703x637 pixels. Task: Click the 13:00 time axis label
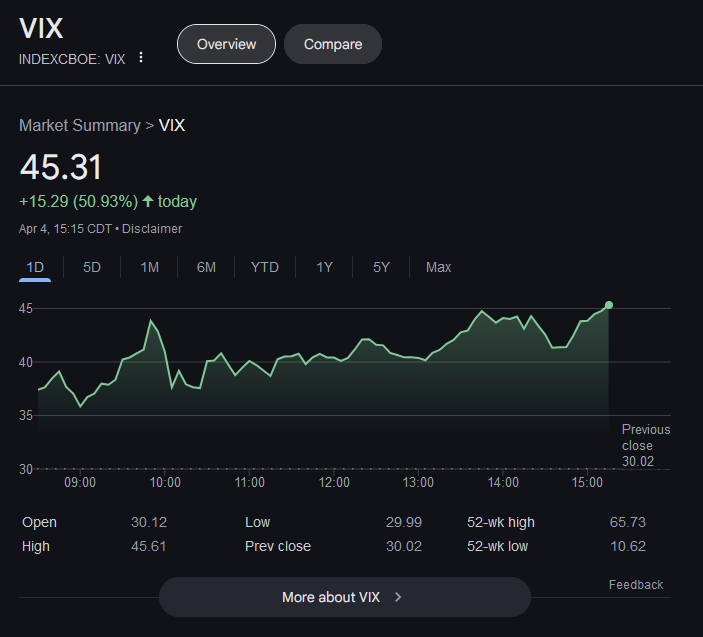[418, 482]
